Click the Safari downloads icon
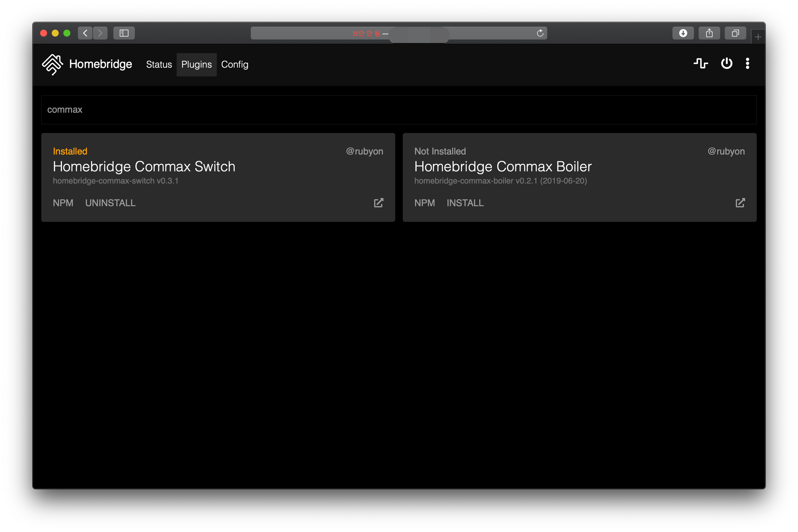798x532 pixels. click(x=683, y=33)
